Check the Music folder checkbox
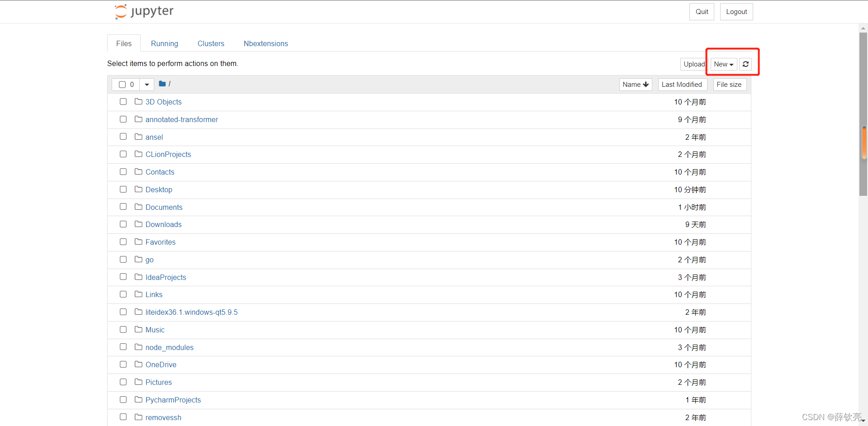 tap(123, 330)
